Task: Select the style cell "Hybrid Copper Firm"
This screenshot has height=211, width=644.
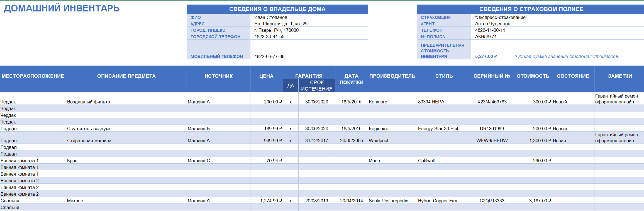Action: pos(444,201)
